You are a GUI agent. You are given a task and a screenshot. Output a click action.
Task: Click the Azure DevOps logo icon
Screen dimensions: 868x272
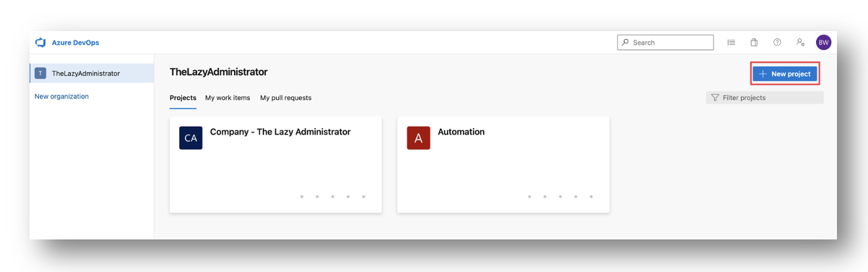coord(40,43)
